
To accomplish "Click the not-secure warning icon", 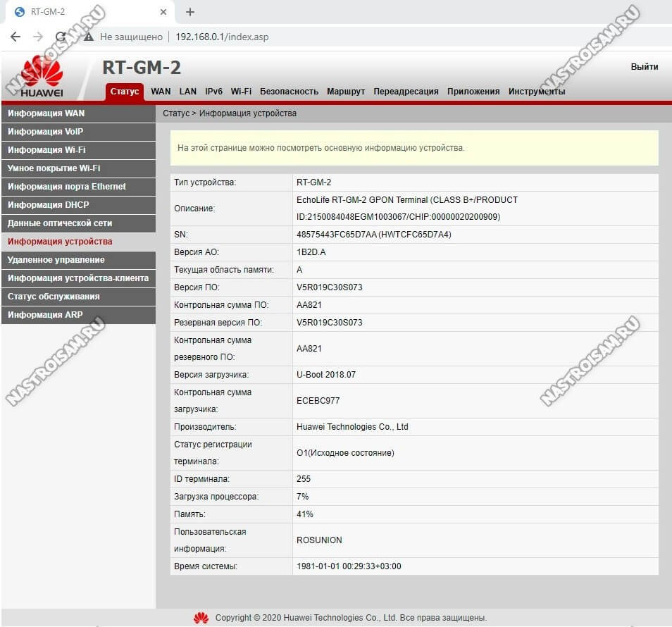I will pyautogui.click(x=89, y=37).
